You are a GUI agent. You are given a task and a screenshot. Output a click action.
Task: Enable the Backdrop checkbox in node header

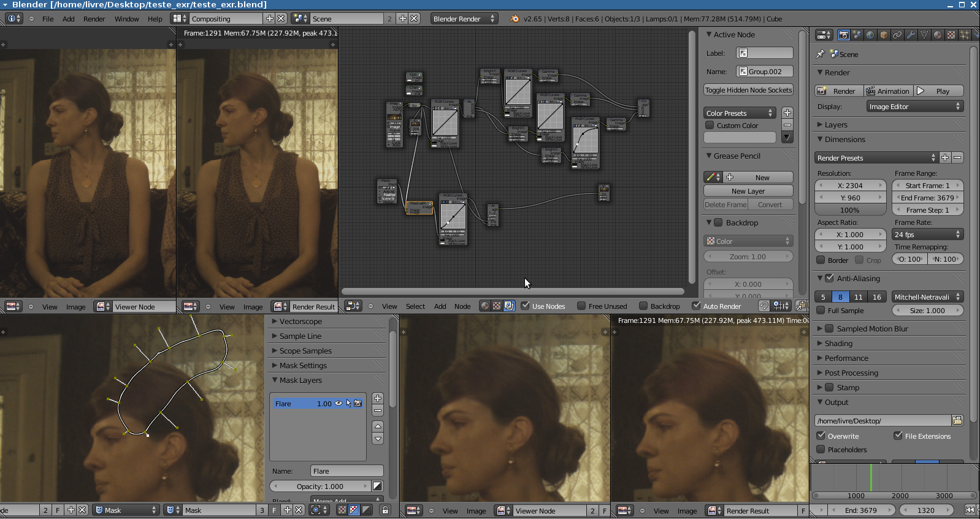click(x=643, y=306)
